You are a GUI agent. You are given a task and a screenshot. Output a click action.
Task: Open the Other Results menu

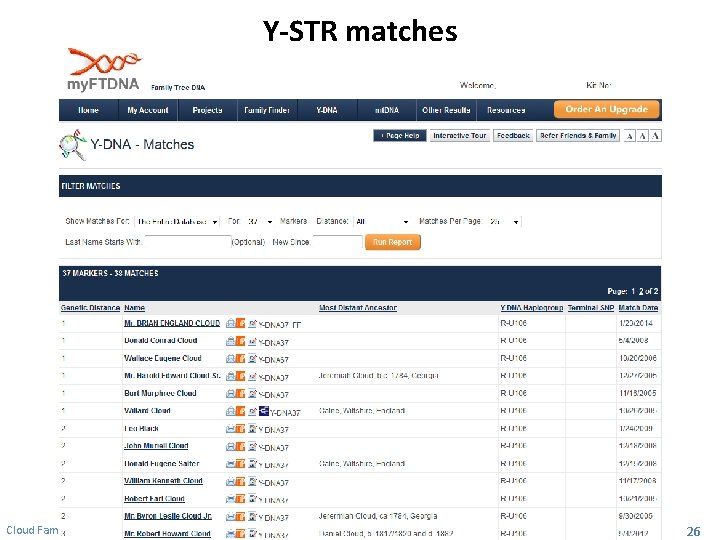pyautogui.click(x=446, y=110)
